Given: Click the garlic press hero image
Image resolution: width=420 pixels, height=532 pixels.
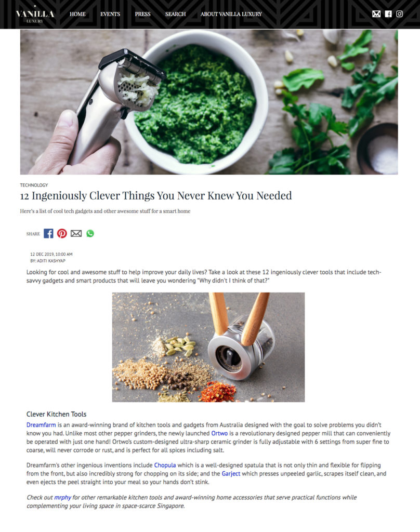Looking at the screenshot, I should click(209, 102).
